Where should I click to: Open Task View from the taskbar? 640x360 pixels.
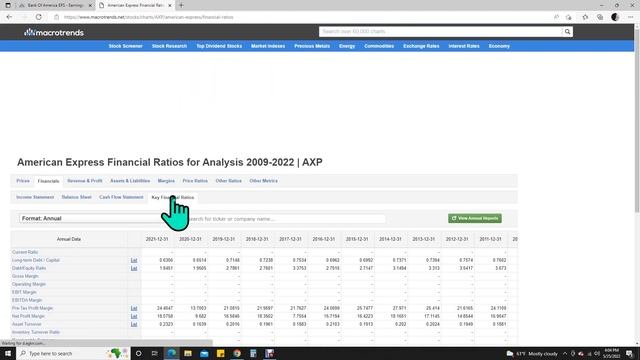point(154,353)
